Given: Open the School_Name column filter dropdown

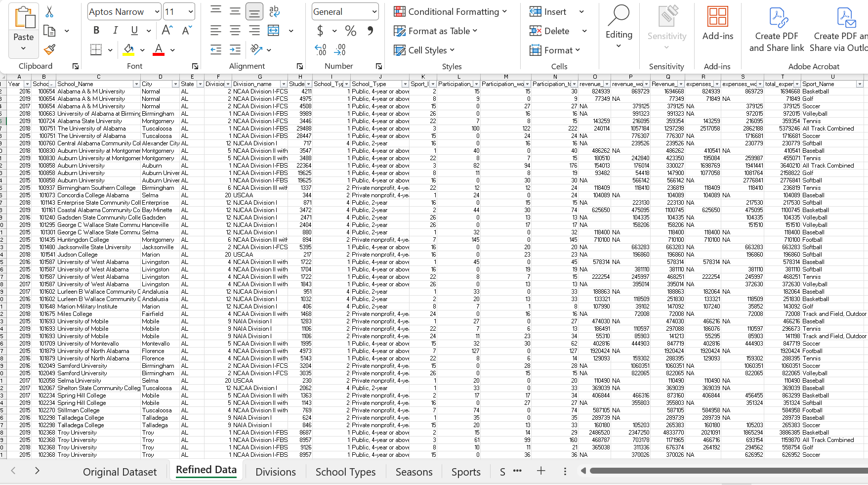Looking at the screenshot, I should tap(136, 84).
